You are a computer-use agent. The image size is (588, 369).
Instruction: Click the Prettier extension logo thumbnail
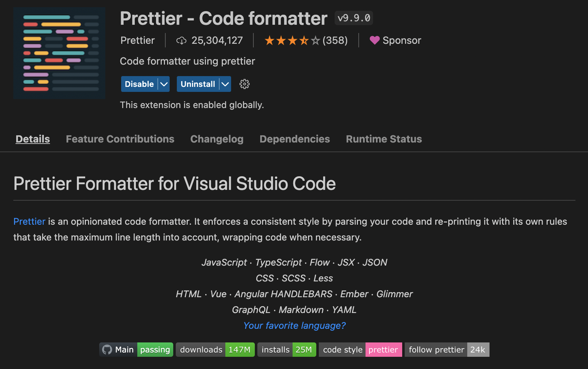pos(59,53)
